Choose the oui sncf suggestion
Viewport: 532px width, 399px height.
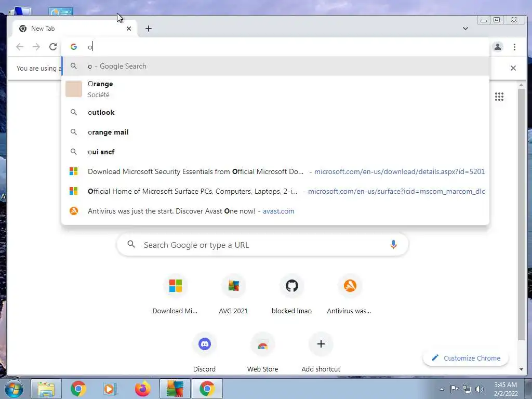pos(275,152)
